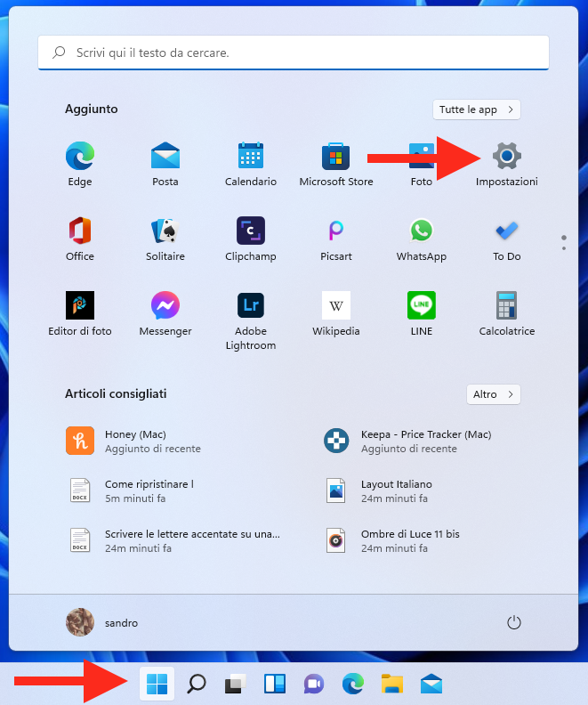
Task: Open Impostazioni settings gear
Action: (507, 164)
